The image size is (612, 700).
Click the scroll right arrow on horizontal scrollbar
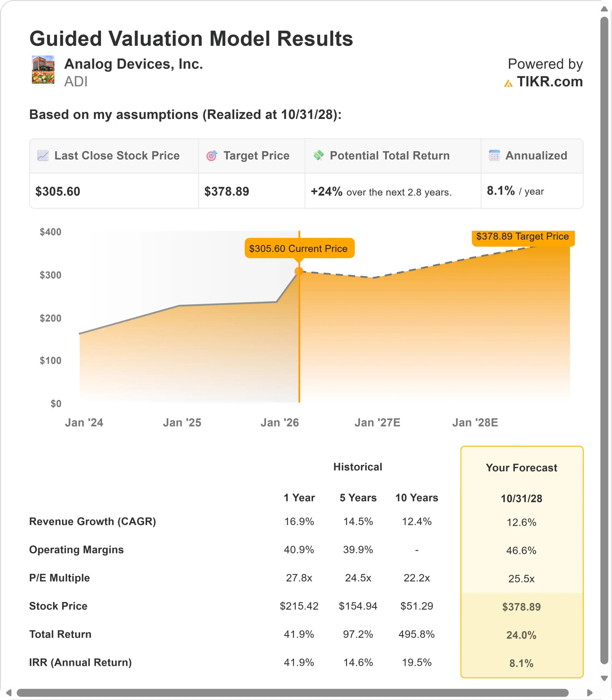[x=590, y=693]
